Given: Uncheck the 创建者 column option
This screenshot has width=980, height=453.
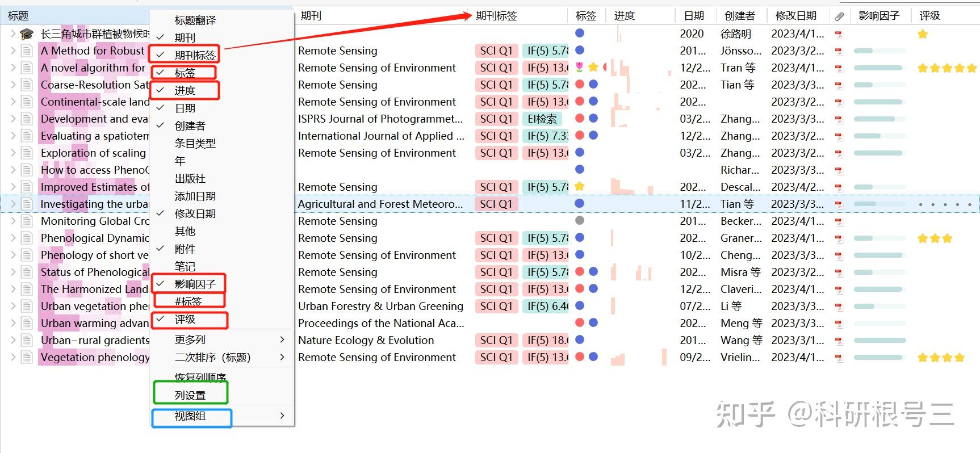Looking at the screenshot, I should (222, 125).
